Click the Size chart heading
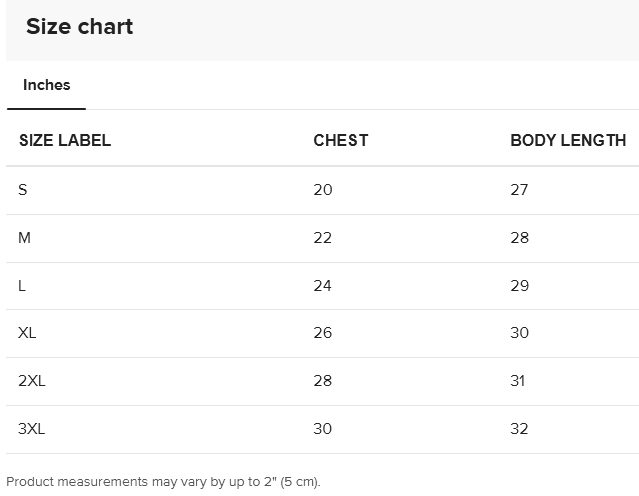The height and width of the screenshot is (496, 639). pyautogui.click(x=79, y=27)
